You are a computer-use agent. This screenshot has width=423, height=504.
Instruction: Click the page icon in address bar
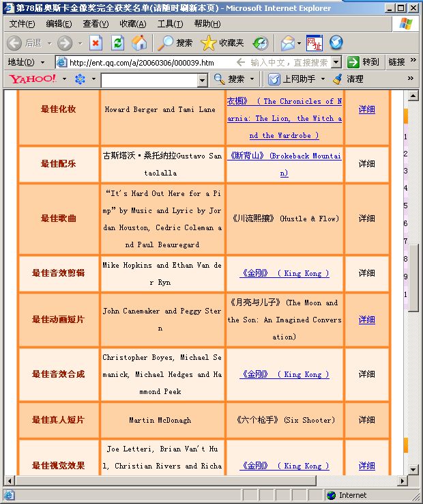pos(61,62)
